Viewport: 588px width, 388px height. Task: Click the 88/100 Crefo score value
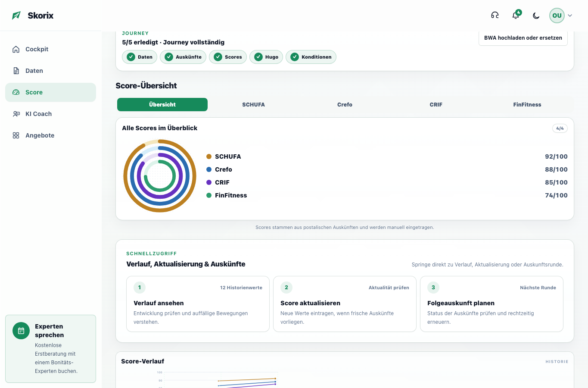tap(556, 169)
